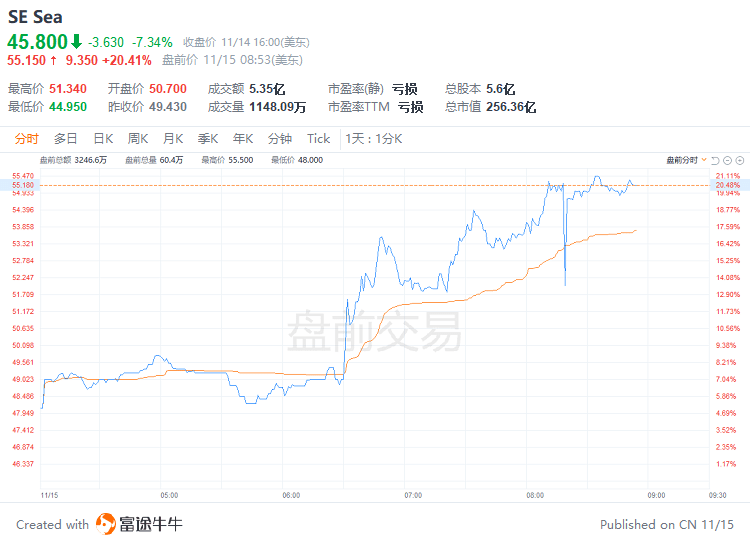Switch to the 分钟 tab

point(280,139)
